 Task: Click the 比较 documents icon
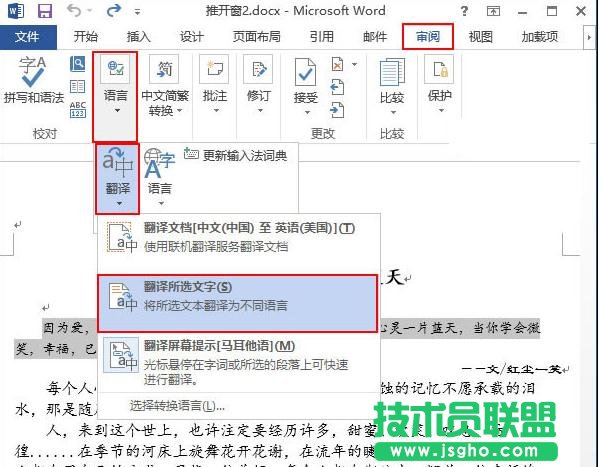[392, 72]
